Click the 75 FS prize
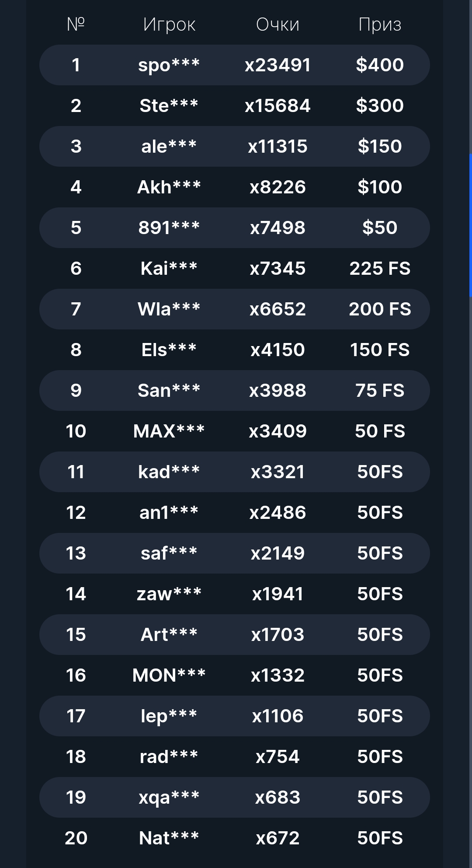The height and width of the screenshot is (868, 472). (380, 391)
